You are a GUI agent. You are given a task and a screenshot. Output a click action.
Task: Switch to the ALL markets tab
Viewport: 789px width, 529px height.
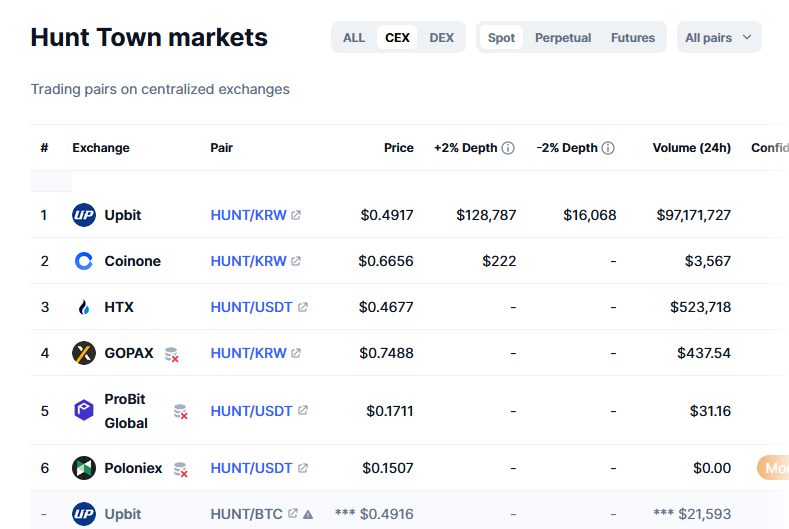pos(354,38)
